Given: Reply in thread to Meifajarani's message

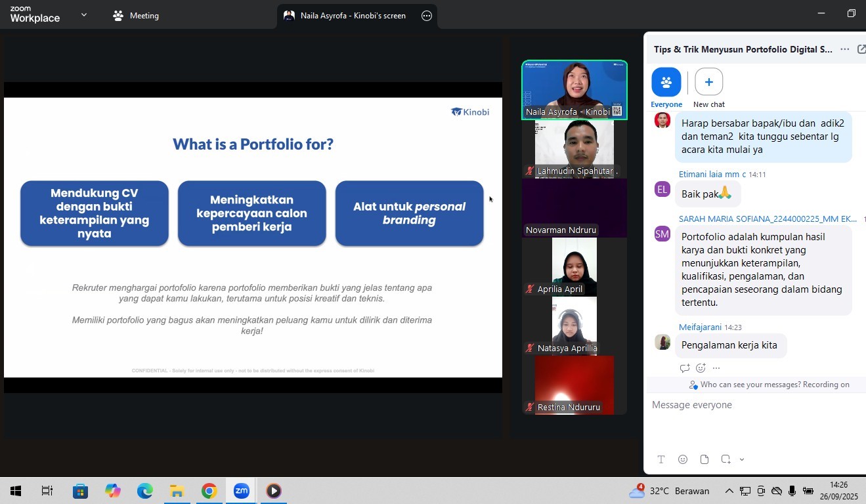Looking at the screenshot, I should point(685,368).
